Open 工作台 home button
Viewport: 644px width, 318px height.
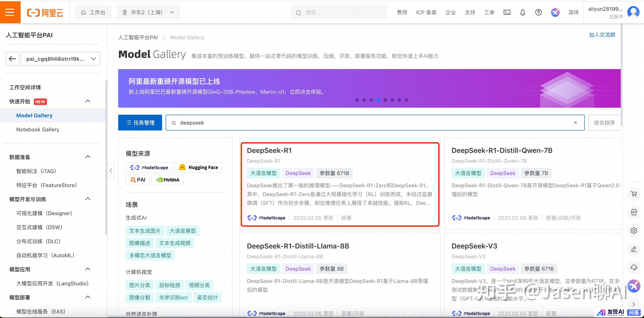tap(93, 13)
